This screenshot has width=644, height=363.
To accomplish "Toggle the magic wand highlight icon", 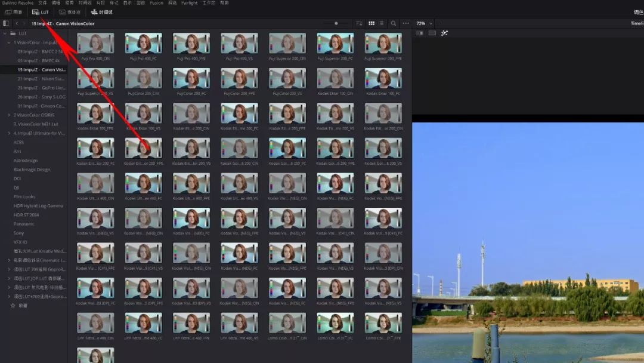I will pos(444,33).
